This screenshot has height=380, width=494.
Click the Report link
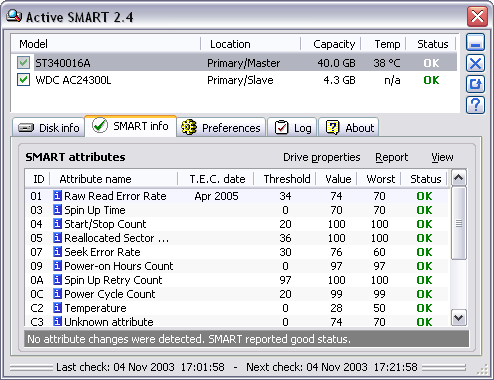tap(392, 157)
